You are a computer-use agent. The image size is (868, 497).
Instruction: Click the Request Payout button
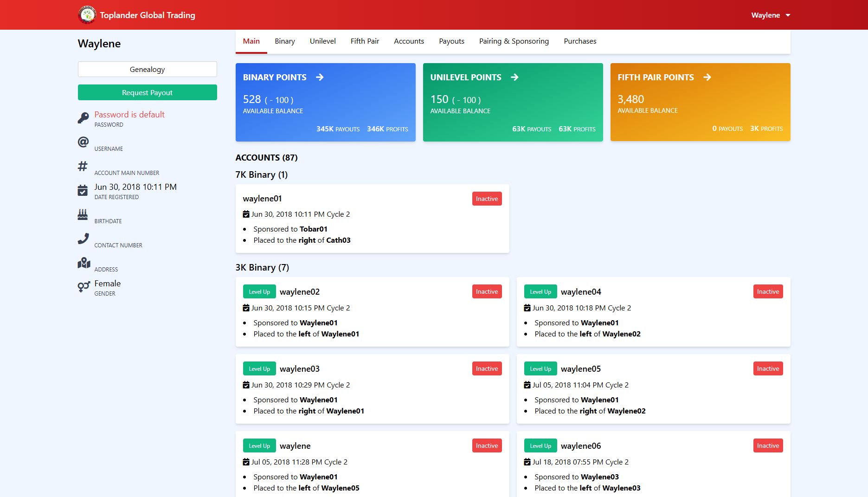[147, 92]
